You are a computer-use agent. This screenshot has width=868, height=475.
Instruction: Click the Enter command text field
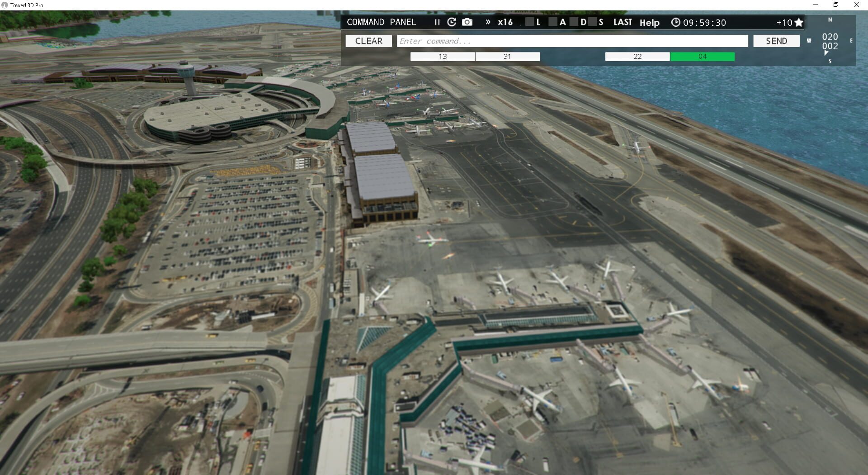pyautogui.click(x=572, y=41)
